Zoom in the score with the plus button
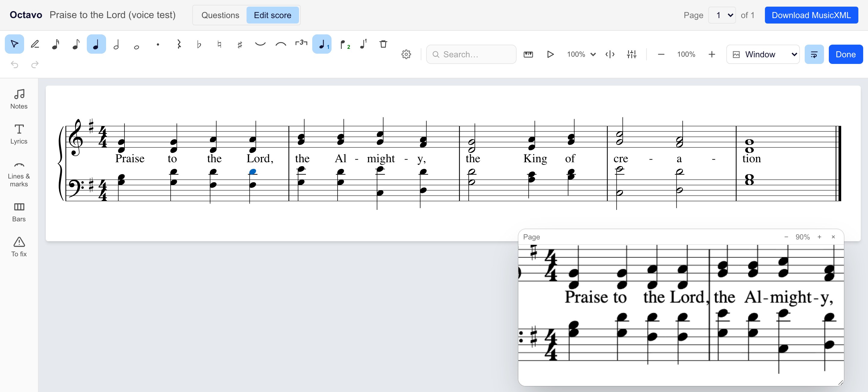This screenshot has height=392, width=868. point(711,54)
